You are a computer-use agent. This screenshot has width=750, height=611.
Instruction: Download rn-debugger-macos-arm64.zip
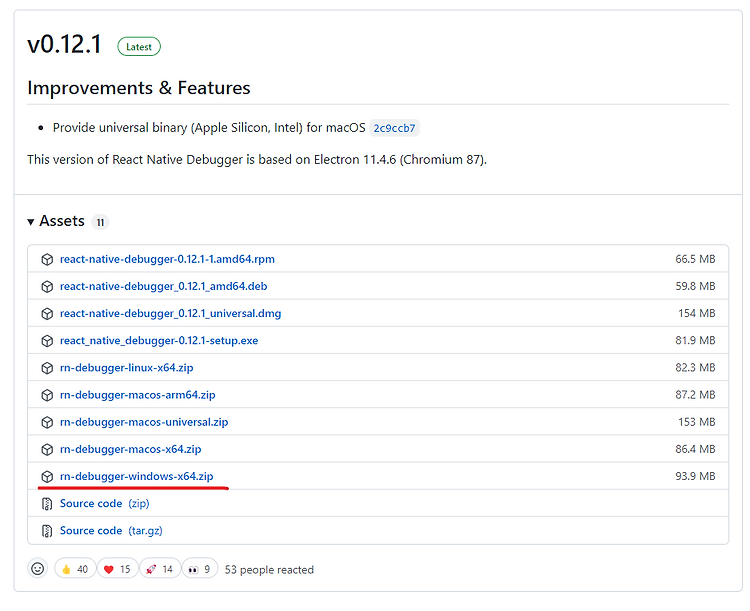pos(137,395)
